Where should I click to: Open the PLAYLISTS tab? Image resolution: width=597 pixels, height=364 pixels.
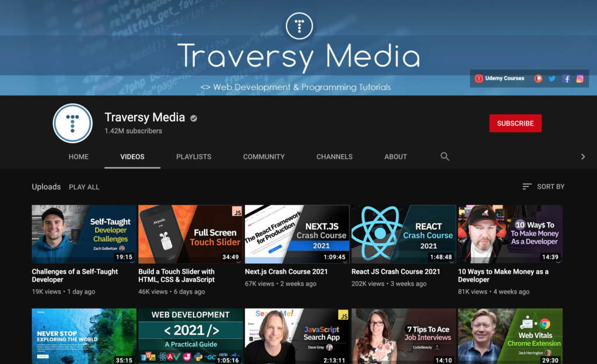tap(194, 157)
